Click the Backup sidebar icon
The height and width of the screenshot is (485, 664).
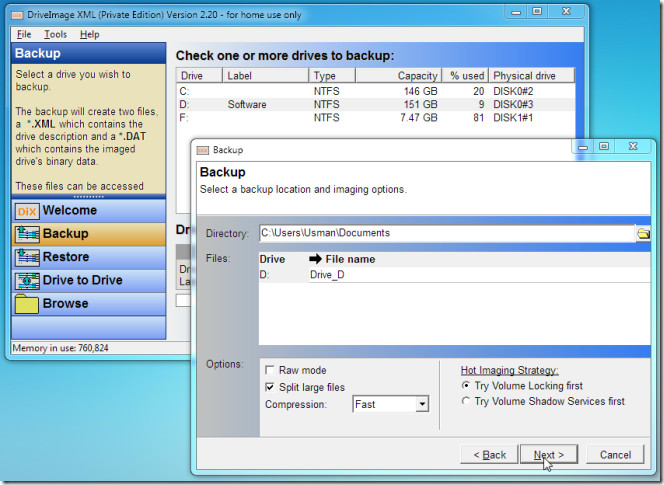[x=27, y=234]
